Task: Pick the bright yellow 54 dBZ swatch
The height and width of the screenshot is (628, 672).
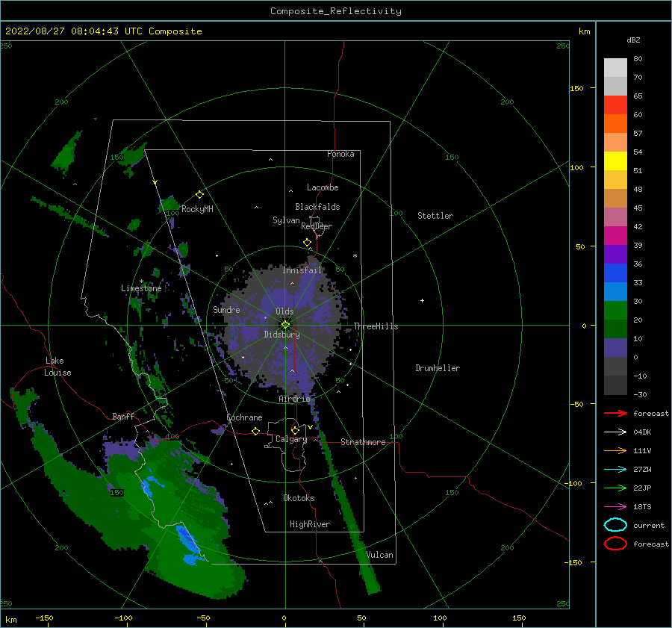Action: (615, 161)
